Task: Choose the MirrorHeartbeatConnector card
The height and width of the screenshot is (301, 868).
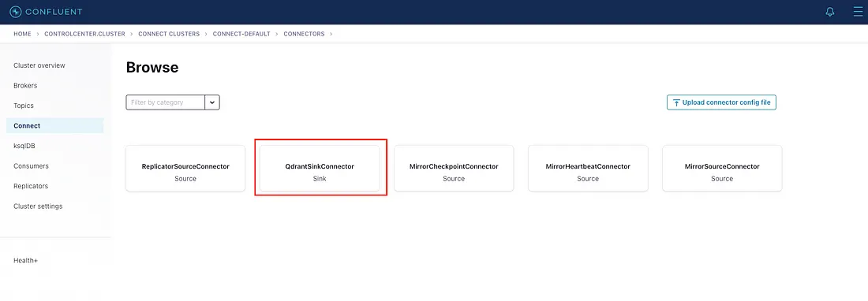Action: (x=588, y=169)
